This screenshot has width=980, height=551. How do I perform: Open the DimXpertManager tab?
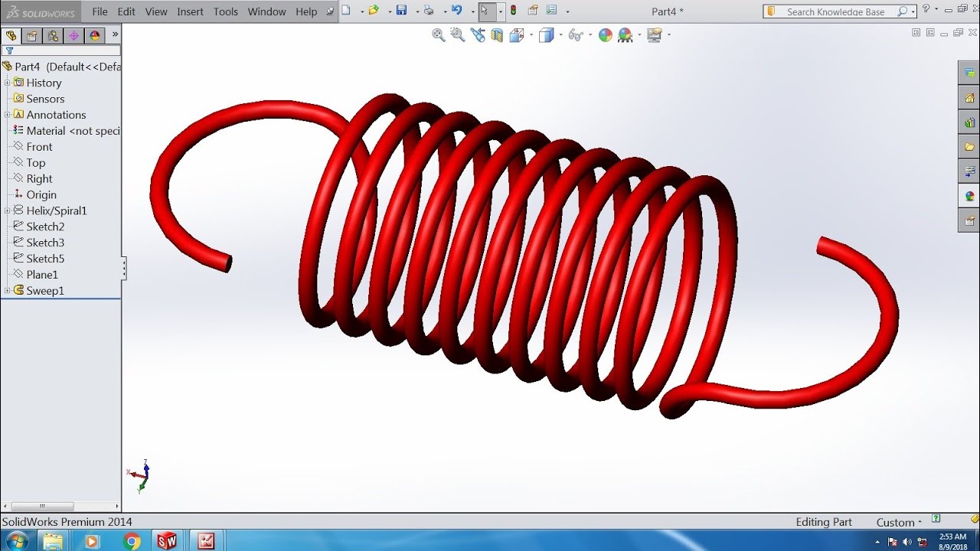[x=73, y=35]
